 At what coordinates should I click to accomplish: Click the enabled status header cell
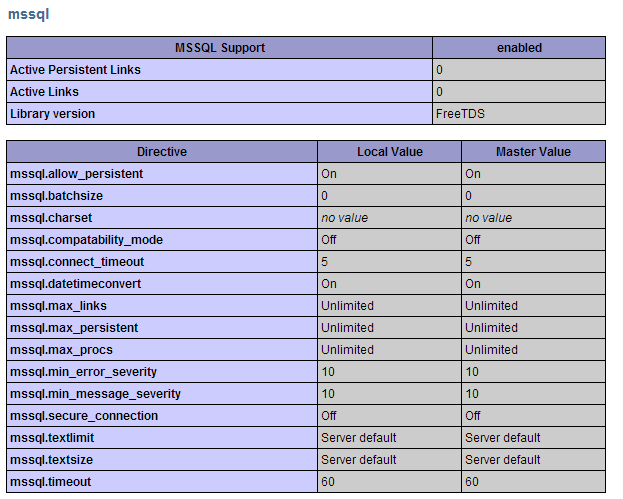519,48
